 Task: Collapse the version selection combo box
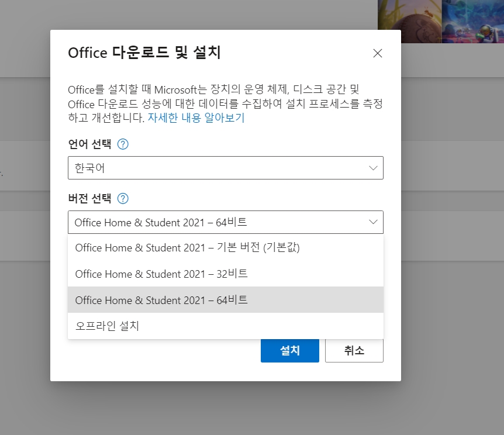pos(226,222)
